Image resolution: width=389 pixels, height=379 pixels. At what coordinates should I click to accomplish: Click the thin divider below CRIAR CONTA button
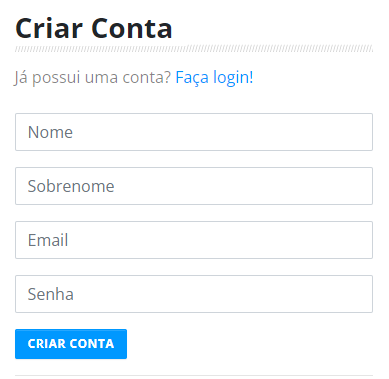(194, 375)
